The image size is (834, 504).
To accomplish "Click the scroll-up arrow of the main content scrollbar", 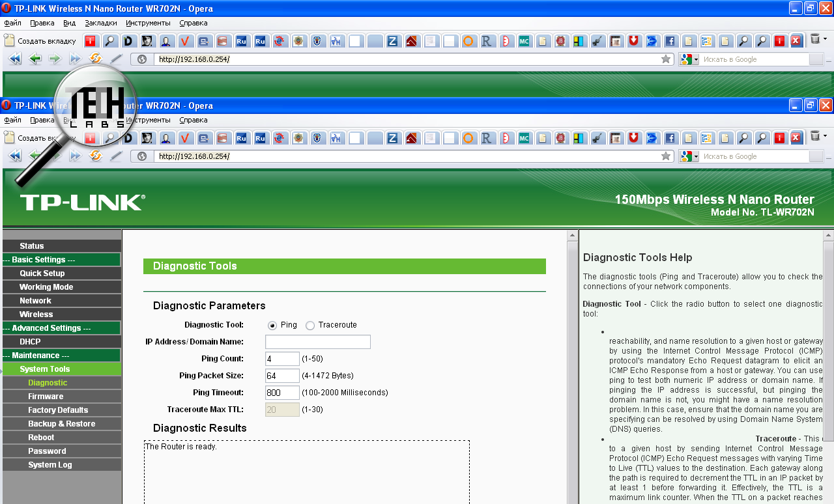I will click(573, 236).
